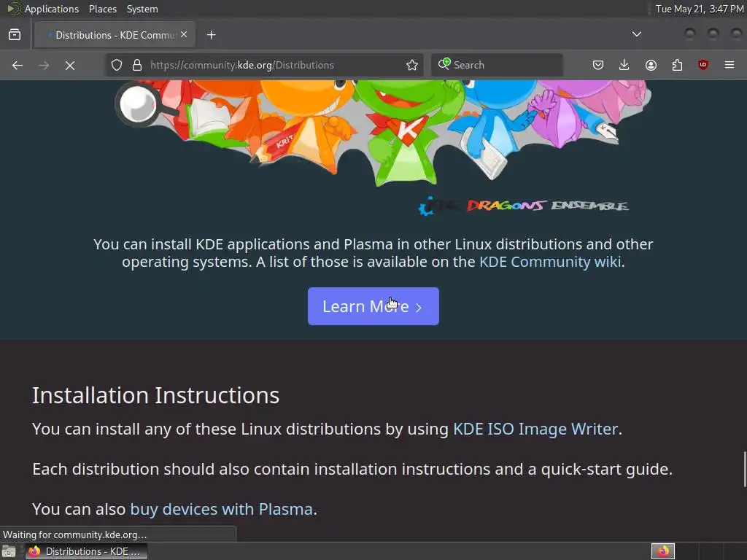The height and width of the screenshot is (560, 747).
Task: Follow the KDE Community wiki link
Action: click(x=550, y=262)
